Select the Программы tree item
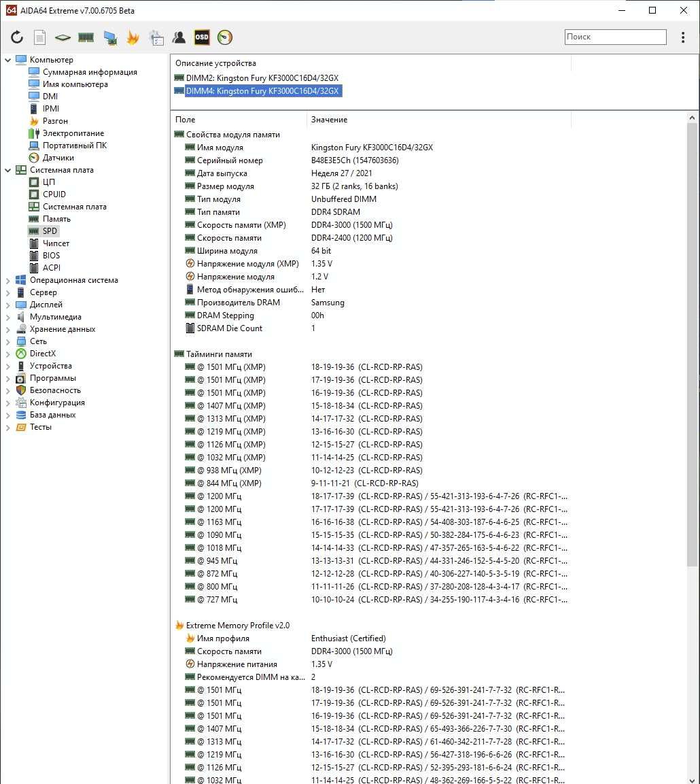700x784 pixels. 52,379
